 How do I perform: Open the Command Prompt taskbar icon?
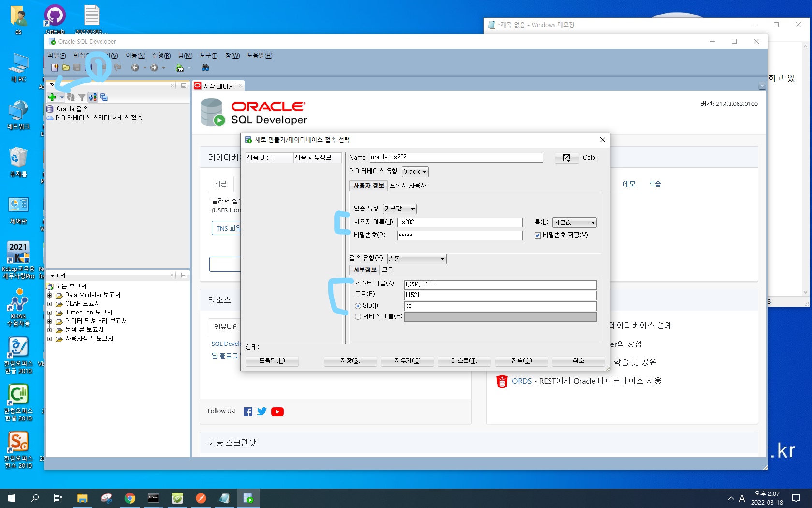pyautogui.click(x=153, y=498)
